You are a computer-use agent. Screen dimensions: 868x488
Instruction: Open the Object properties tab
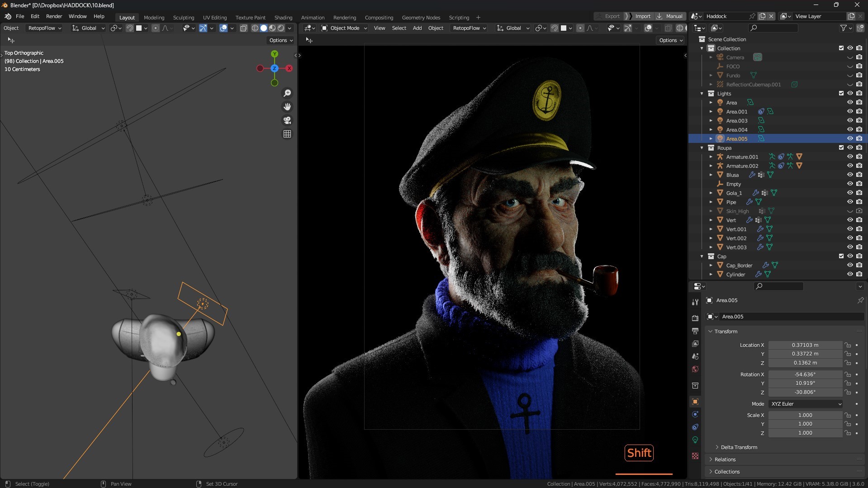pyautogui.click(x=695, y=402)
